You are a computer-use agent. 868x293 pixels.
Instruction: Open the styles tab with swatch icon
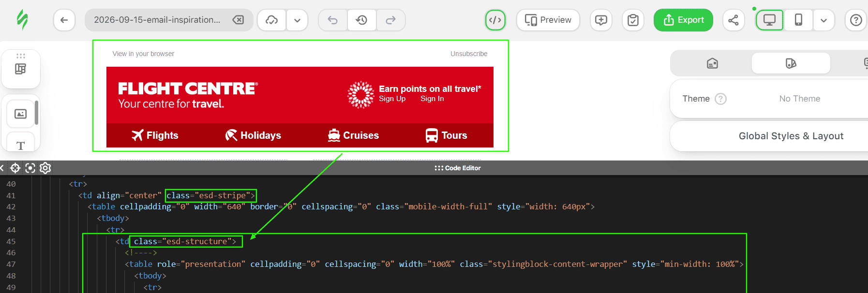[x=791, y=63]
